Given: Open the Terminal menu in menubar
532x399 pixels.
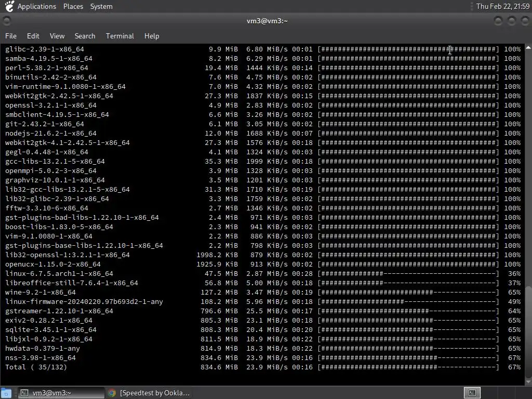Looking at the screenshot, I should coord(120,36).
